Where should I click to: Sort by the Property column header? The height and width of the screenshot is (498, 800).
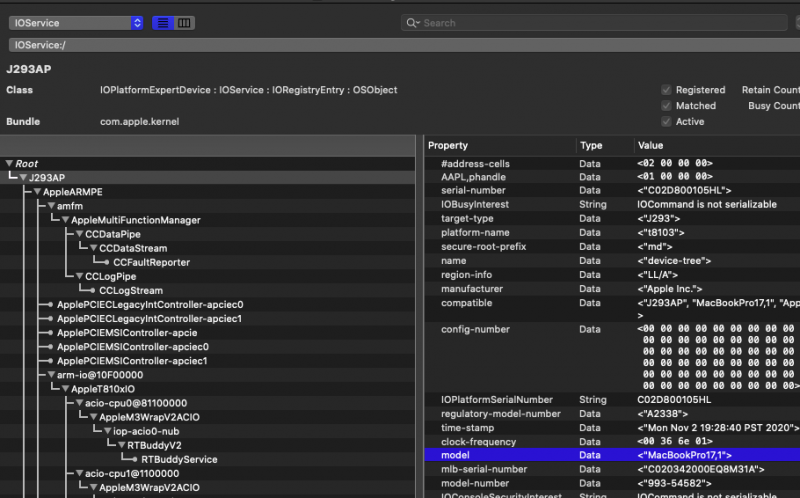(448, 146)
